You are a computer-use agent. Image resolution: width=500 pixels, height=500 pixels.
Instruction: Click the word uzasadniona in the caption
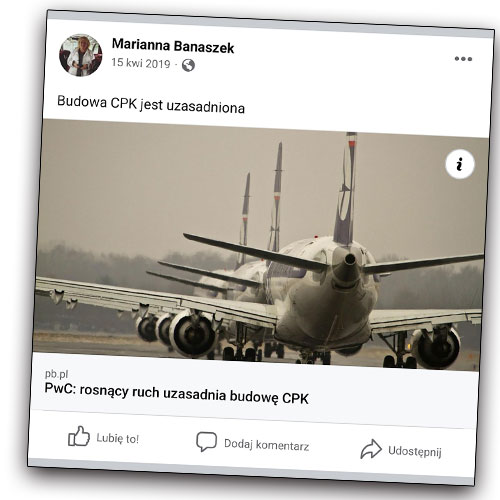pos(205,107)
